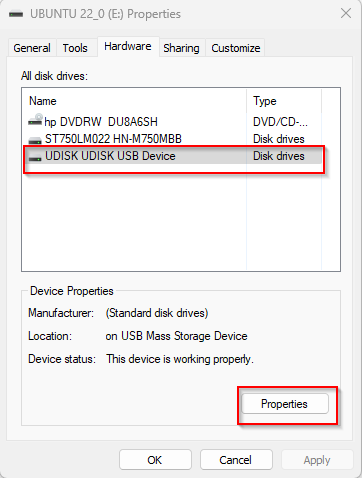Click Disk drives type for ST750LM022
Screen dimensions: 362x478
(279, 139)
